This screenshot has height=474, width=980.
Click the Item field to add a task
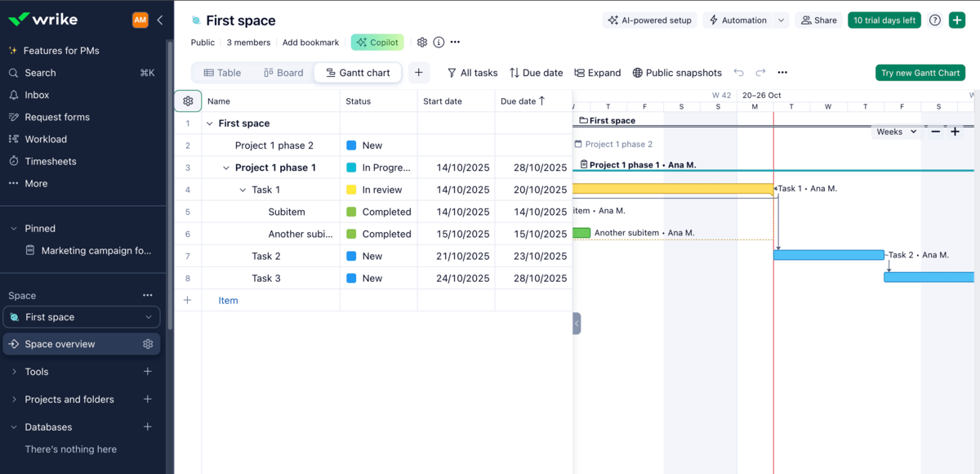pos(228,300)
